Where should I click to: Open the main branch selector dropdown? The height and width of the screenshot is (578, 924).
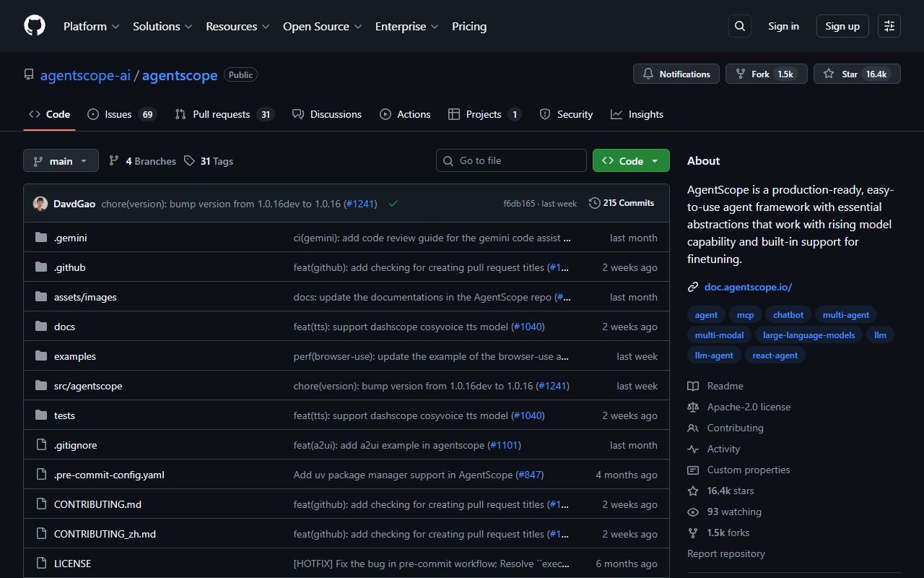[x=61, y=160]
